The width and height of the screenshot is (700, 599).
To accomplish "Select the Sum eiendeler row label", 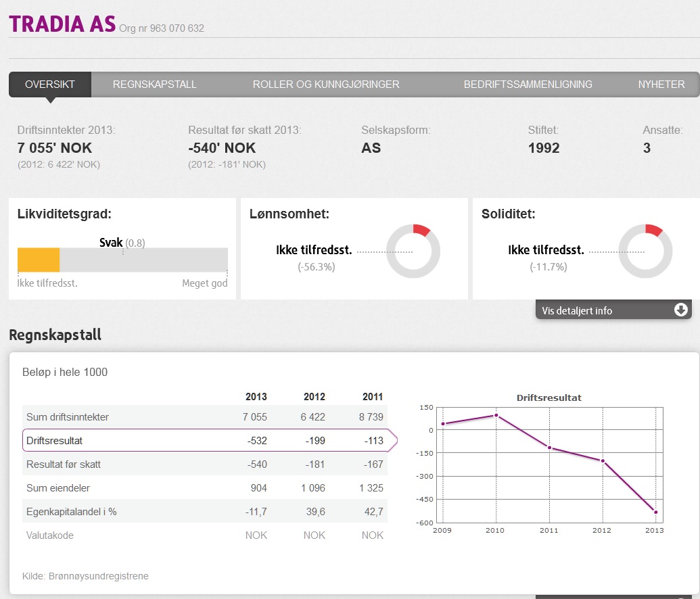I will pyautogui.click(x=58, y=488).
